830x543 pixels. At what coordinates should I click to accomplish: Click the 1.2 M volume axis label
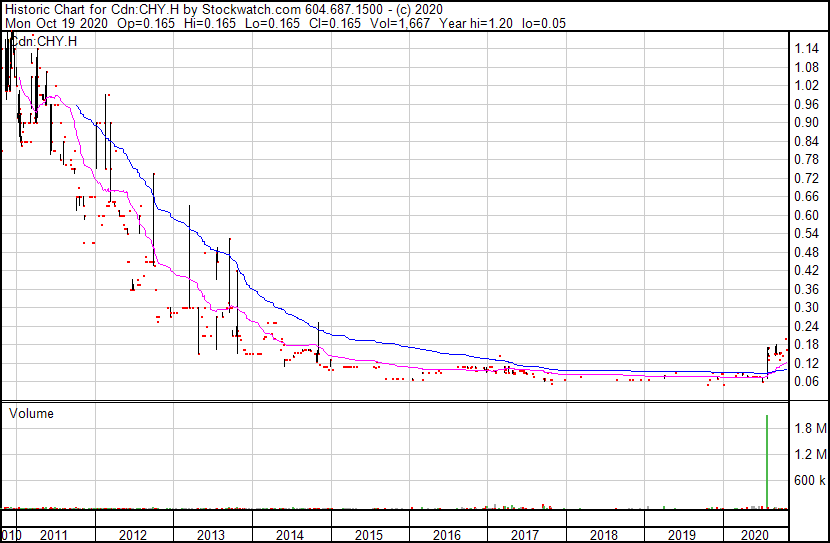click(809, 455)
